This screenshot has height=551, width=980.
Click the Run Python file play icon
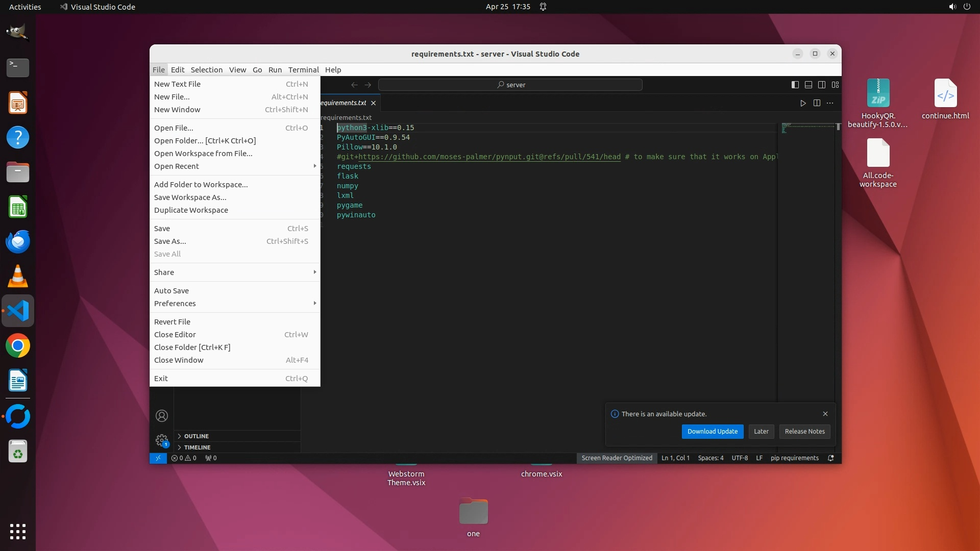pyautogui.click(x=803, y=103)
